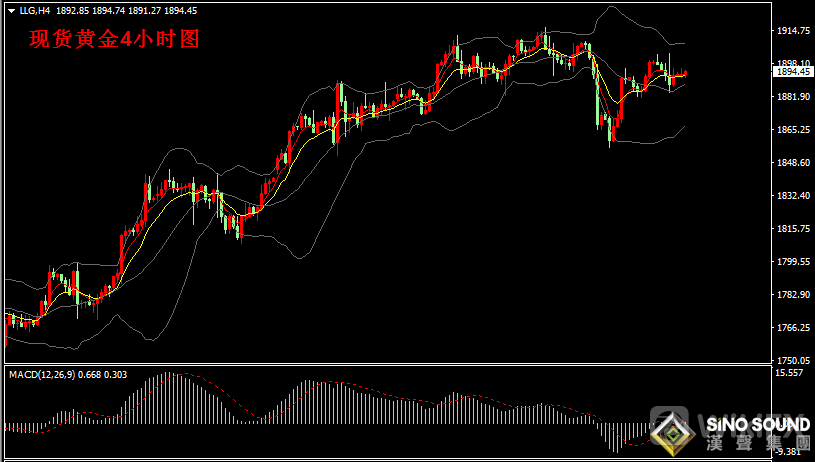Screen dimensions: 815x462
Task: Click the 1848.60 price axis label
Action: click(x=793, y=163)
